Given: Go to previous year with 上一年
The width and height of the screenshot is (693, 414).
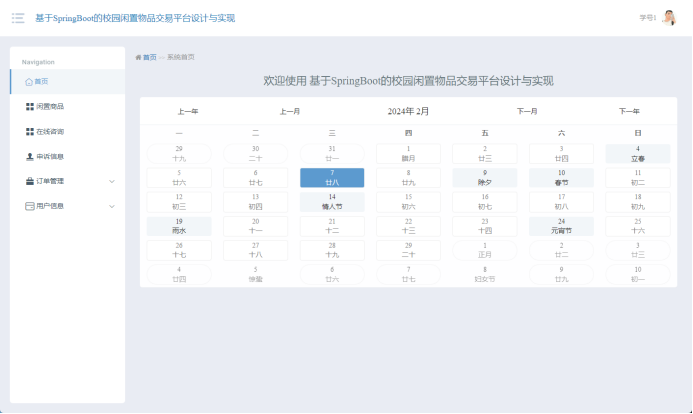Looking at the screenshot, I should point(188,111).
